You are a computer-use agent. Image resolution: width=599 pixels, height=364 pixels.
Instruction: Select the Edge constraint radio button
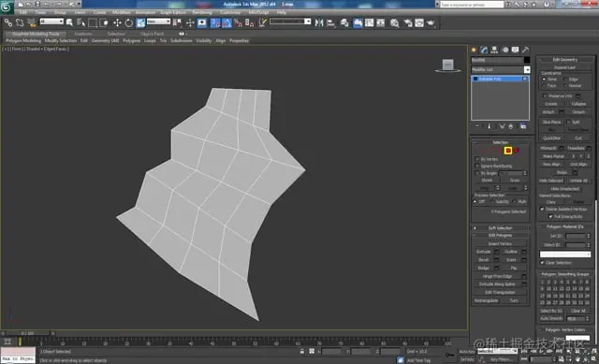pos(565,79)
